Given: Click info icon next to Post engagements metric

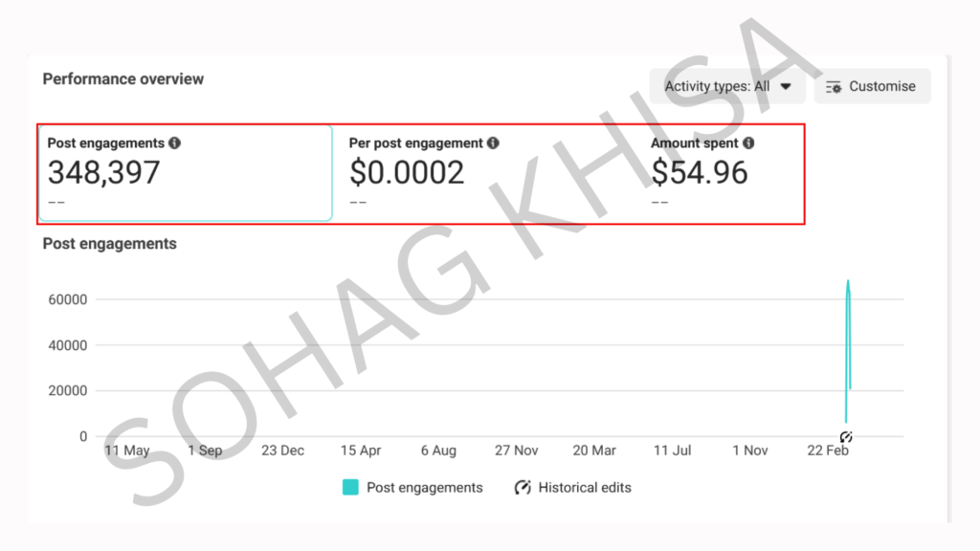Looking at the screenshot, I should pos(175,143).
